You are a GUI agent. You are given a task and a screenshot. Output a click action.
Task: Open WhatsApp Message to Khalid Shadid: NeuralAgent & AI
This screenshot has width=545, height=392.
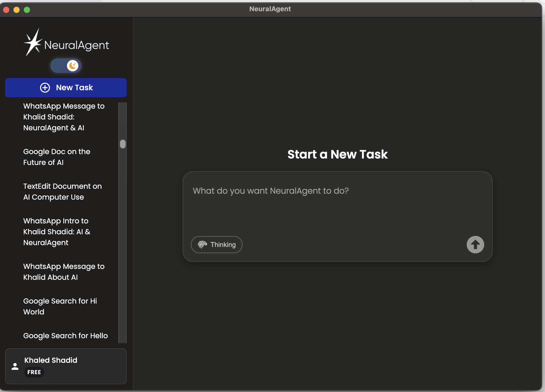[x=64, y=117]
